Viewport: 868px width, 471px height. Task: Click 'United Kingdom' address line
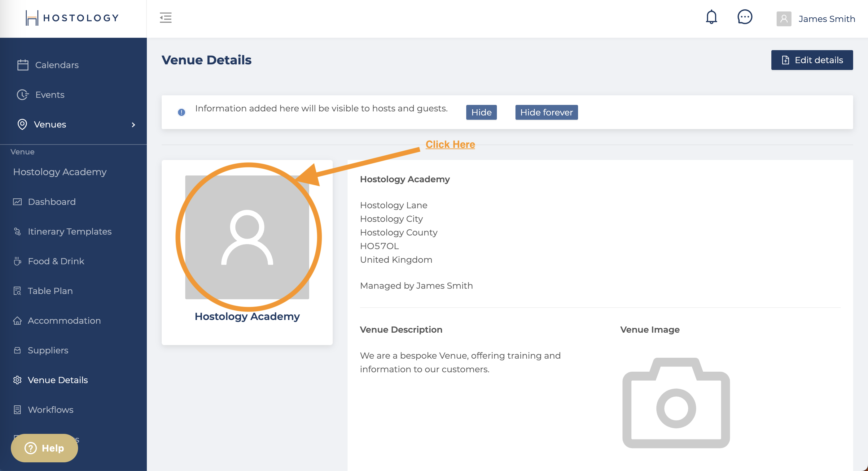click(396, 260)
